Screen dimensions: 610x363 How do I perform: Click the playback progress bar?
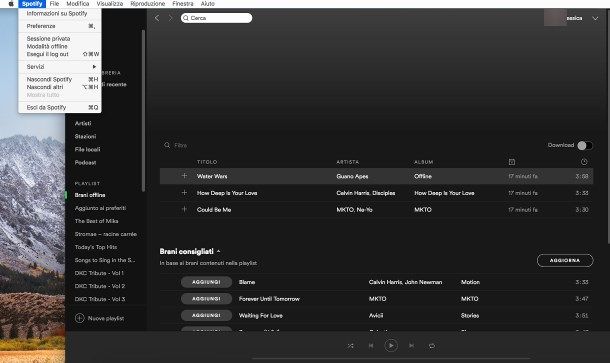(x=391, y=358)
